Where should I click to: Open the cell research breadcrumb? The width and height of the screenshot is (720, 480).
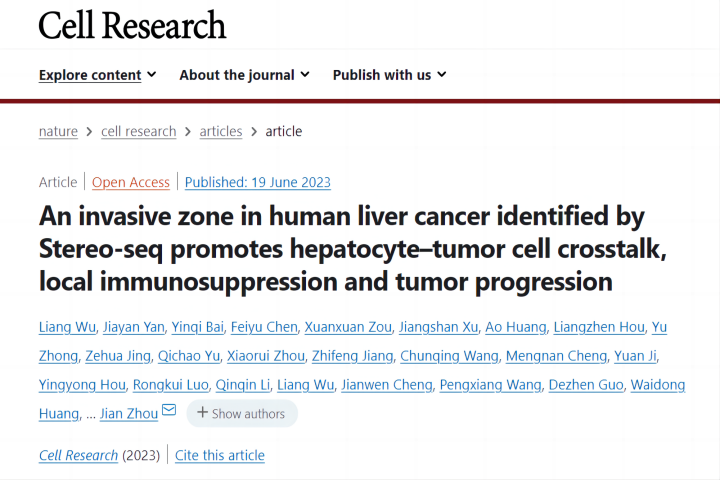click(138, 131)
